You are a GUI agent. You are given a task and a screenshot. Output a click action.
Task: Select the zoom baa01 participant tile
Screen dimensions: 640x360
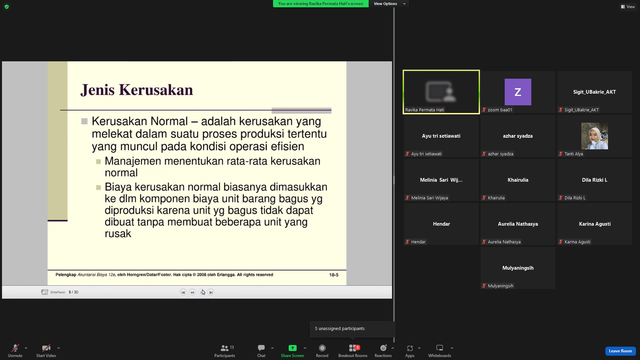tap(518, 92)
